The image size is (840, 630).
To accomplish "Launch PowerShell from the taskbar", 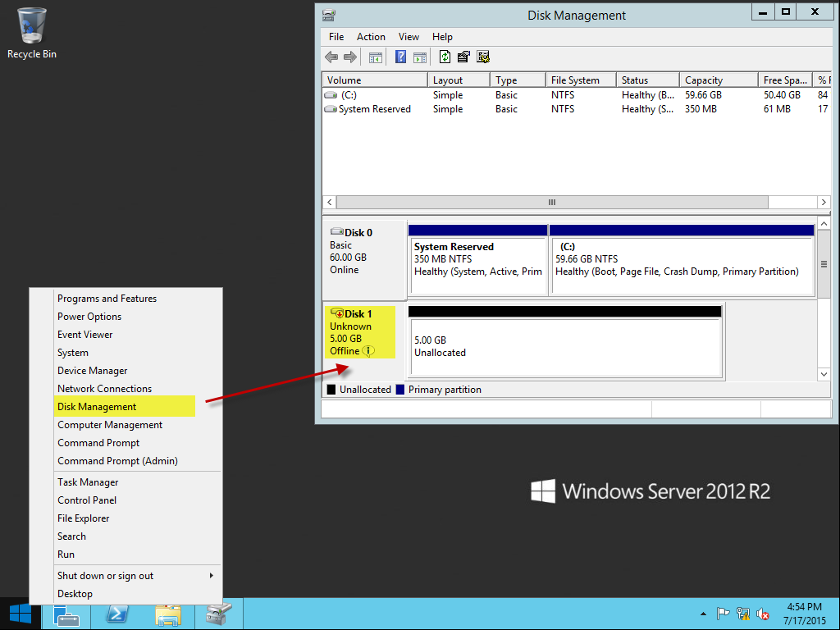I will [x=116, y=614].
